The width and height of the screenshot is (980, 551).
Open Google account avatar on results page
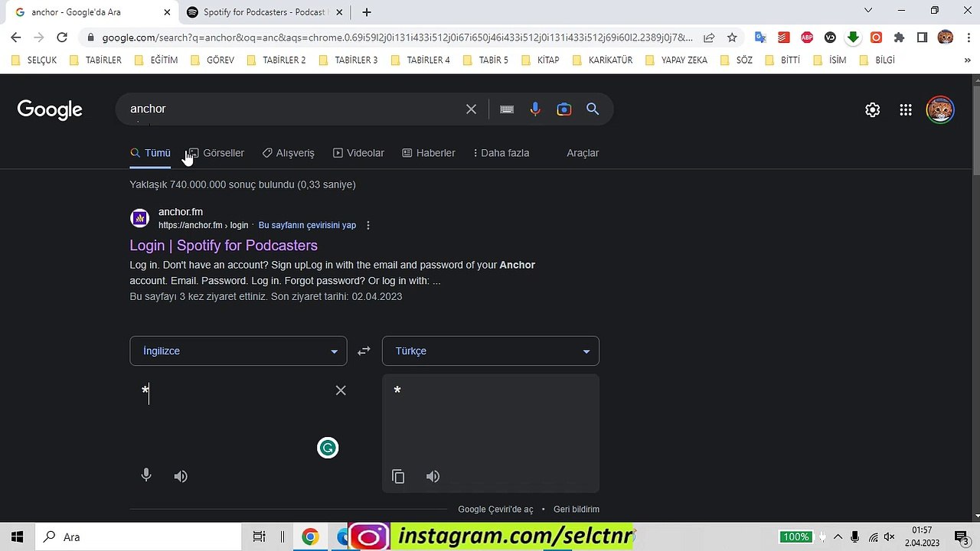point(940,110)
